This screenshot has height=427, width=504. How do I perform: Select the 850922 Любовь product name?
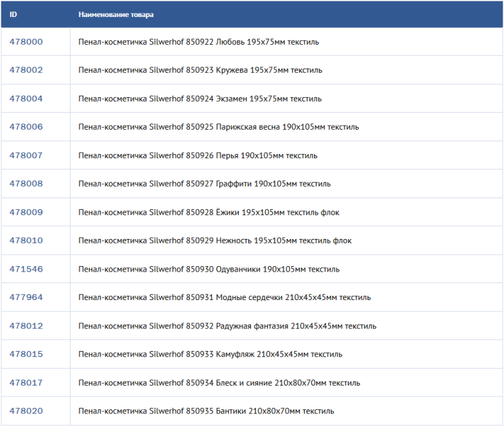click(x=199, y=42)
